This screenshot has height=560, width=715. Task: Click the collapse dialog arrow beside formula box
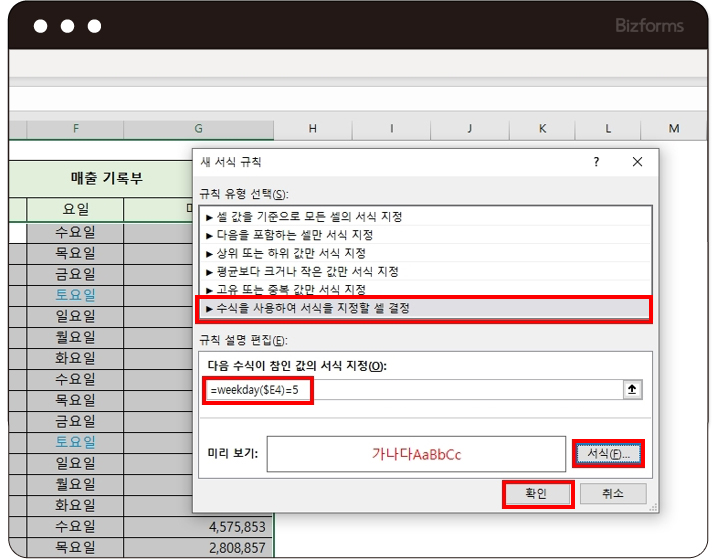631,389
